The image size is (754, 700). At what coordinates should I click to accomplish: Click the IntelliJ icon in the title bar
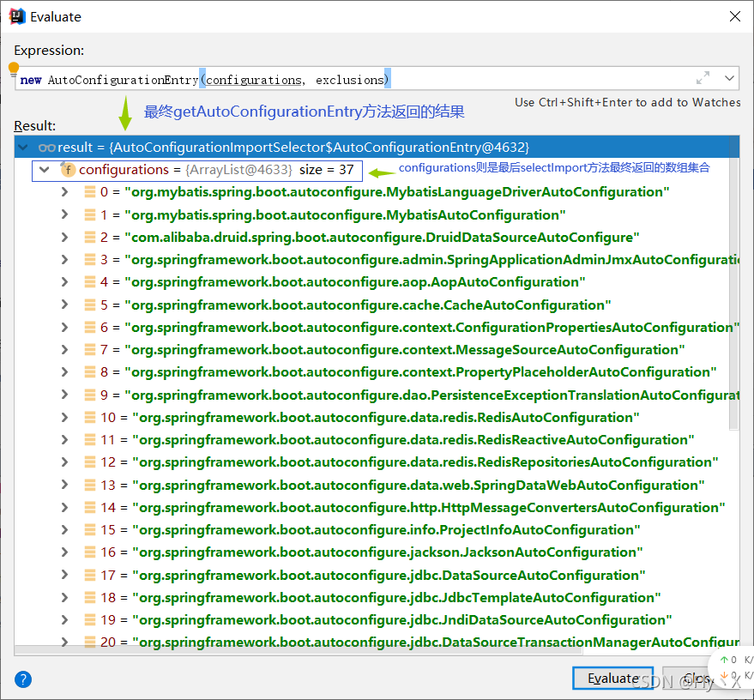point(17,16)
